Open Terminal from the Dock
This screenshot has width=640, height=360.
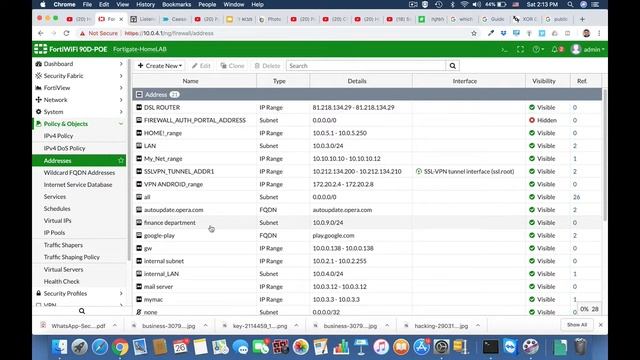pos(490,347)
